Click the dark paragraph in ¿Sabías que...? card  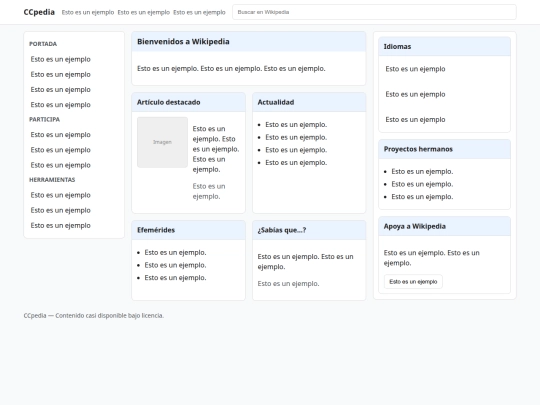[305, 261]
